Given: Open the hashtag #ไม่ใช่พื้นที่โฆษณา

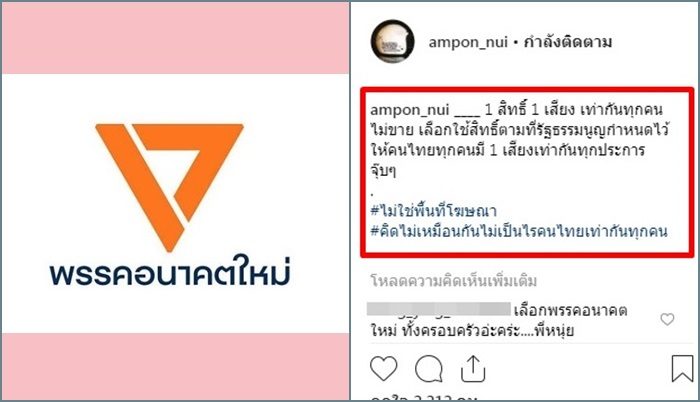Looking at the screenshot, I should point(433,210).
